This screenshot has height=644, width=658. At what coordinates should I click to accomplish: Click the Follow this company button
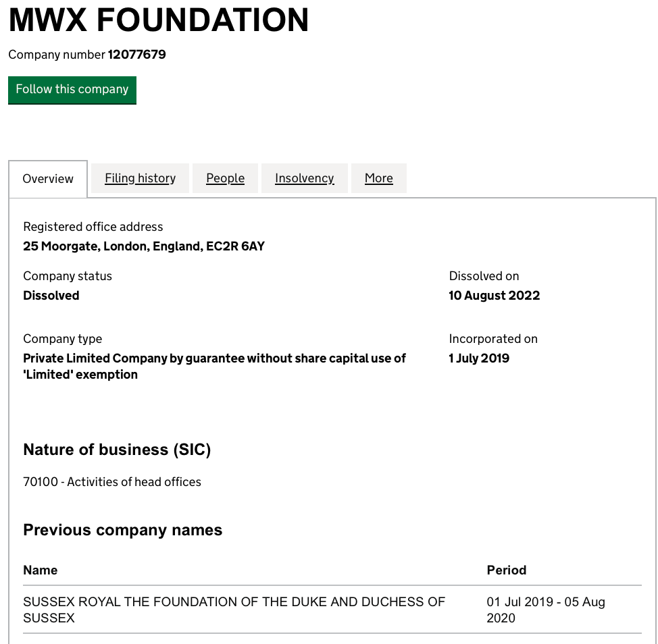point(72,90)
